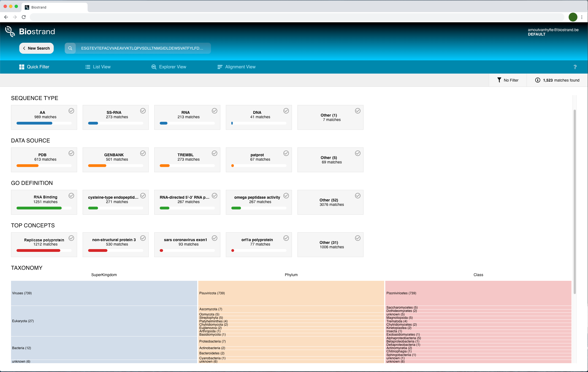
Task: Click the Biostrand logo icon
Action: click(10, 31)
